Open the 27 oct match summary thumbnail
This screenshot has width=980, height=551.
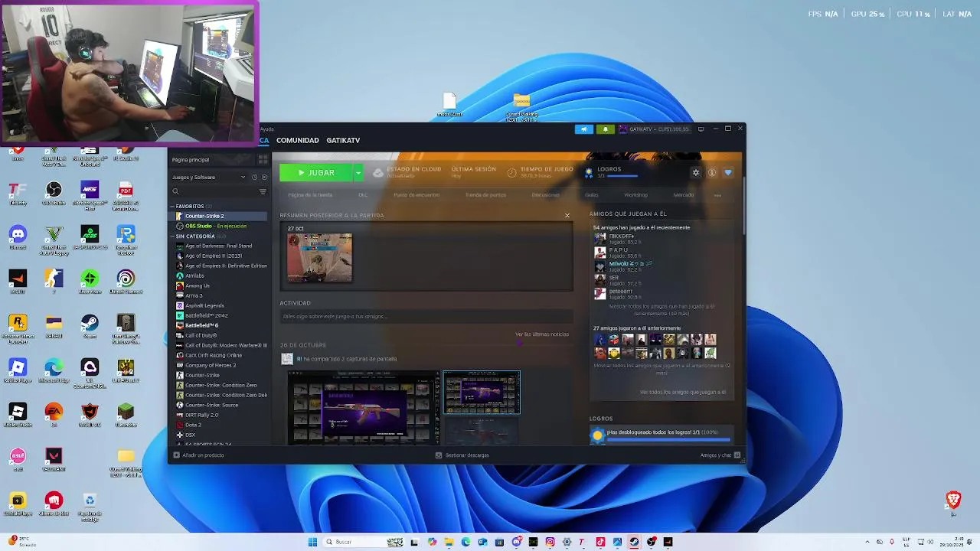pyautogui.click(x=320, y=258)
